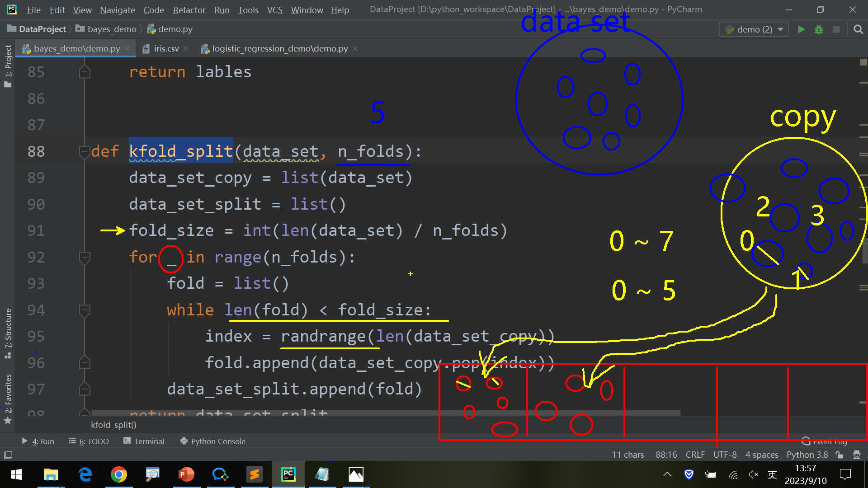Toggle the tool window bars via the bottom-left icon
Screen dimensions: 868x488
8,455
